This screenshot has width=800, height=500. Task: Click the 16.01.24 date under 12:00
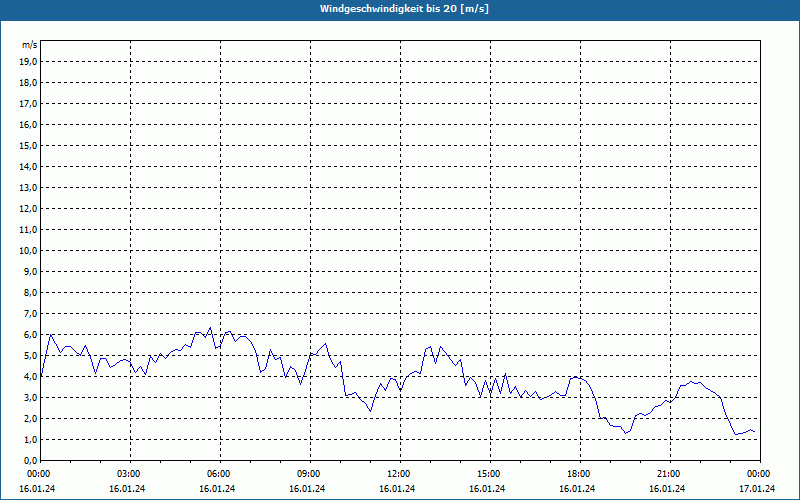click(397, 488)
